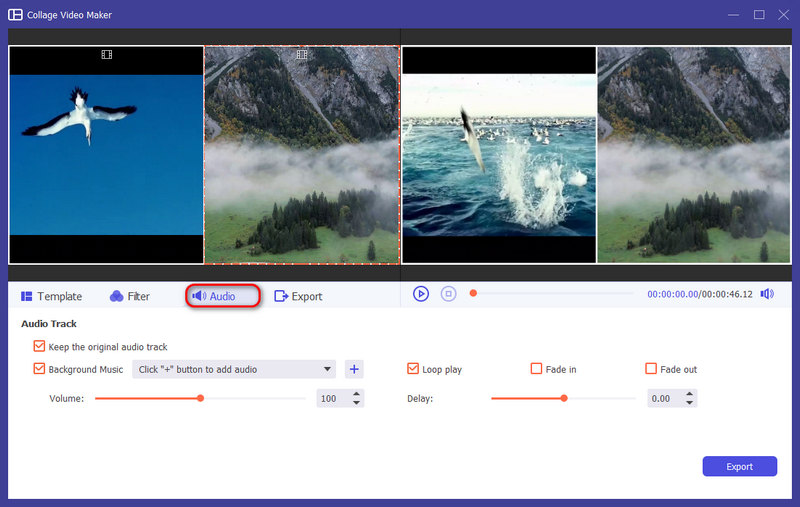Click the stop playback button
The height and width of the screenshot is (507, 800).
(x=448, y=294)
